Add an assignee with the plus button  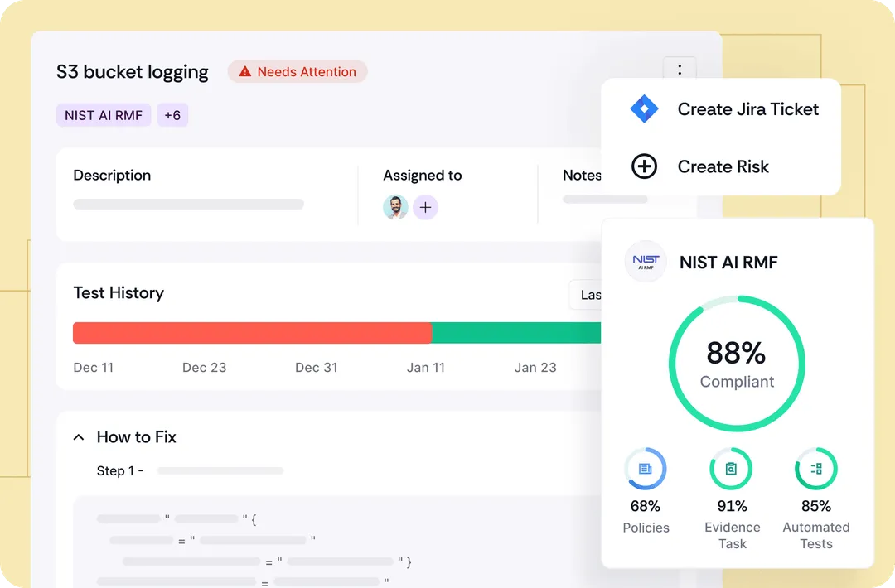(425, 208)
